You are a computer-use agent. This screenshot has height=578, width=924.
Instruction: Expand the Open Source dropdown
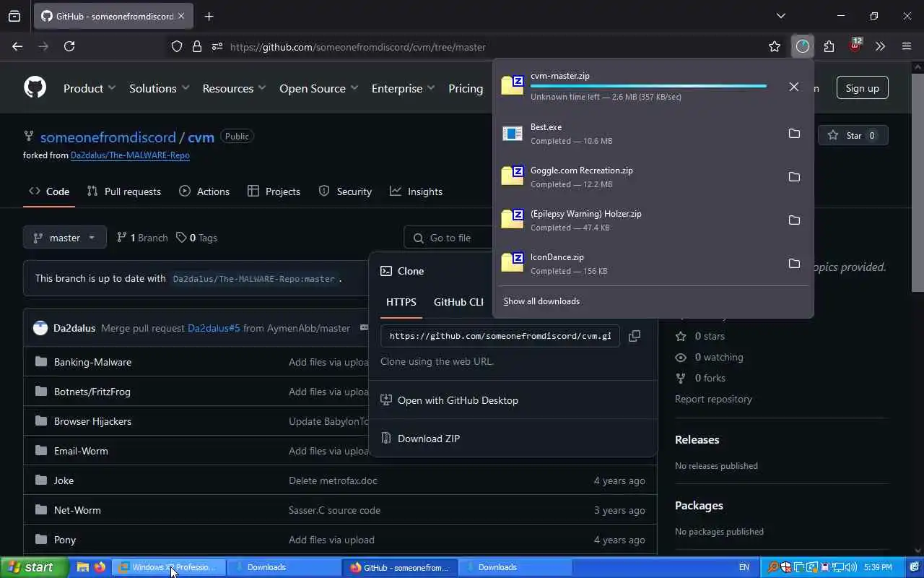pos(318,88)
